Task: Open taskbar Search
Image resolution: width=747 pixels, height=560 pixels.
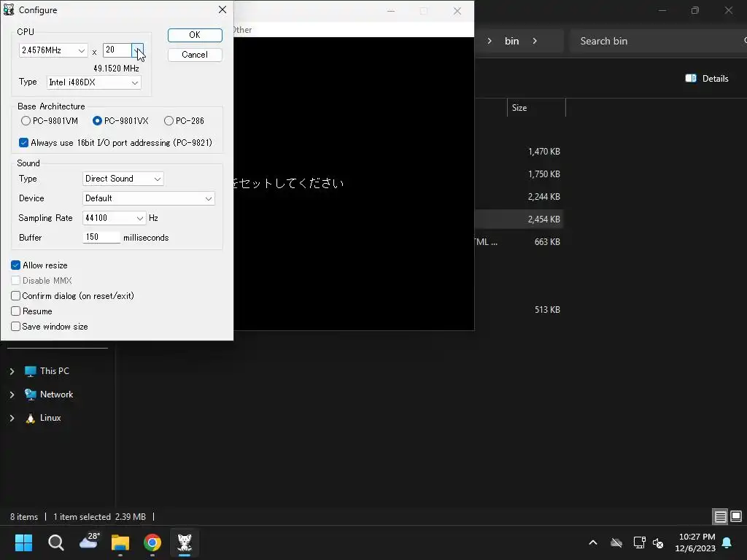Action: [x=55, y=542]
